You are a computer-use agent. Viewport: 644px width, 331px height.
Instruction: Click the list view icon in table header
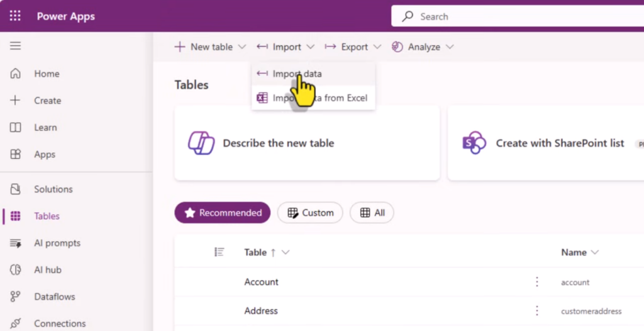219,252
